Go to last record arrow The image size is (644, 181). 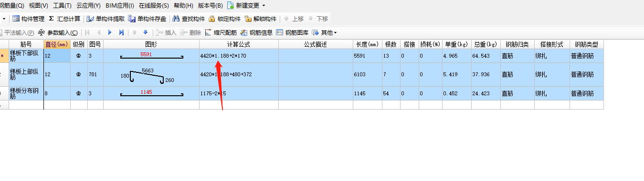point(121,32)
